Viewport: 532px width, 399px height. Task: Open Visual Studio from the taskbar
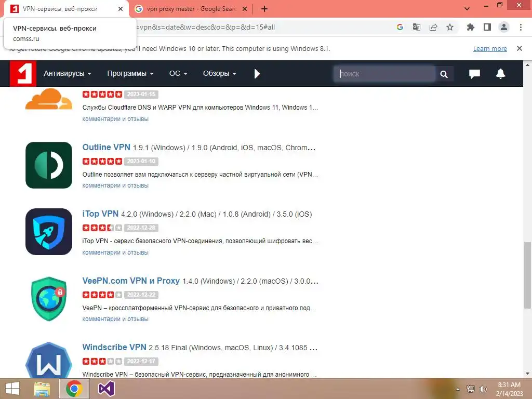click(106, 389)
